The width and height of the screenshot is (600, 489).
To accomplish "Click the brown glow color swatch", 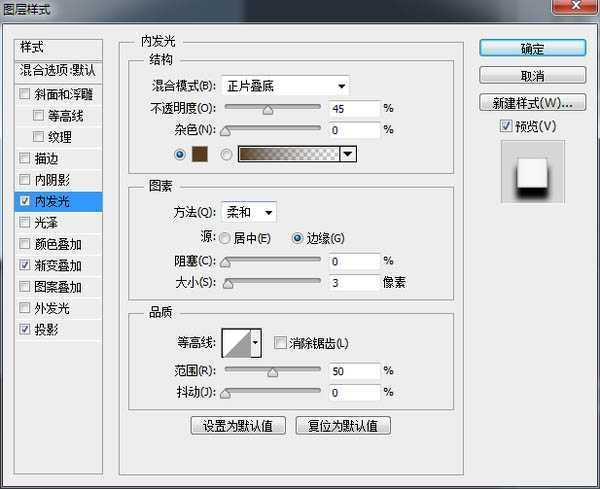I will [x=198, y=154].
